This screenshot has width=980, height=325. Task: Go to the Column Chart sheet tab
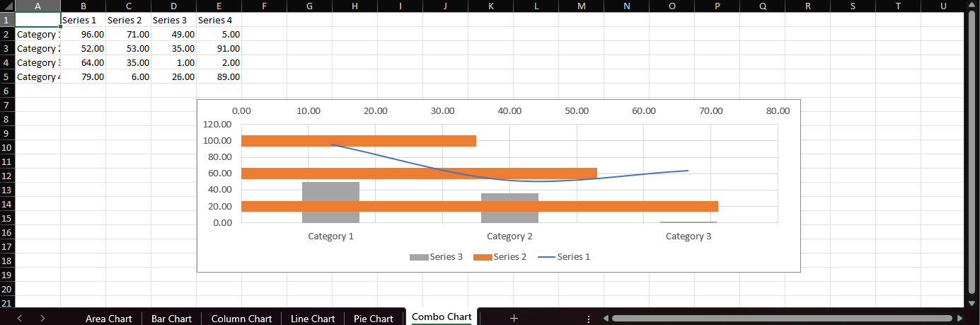tap(241, 319)
